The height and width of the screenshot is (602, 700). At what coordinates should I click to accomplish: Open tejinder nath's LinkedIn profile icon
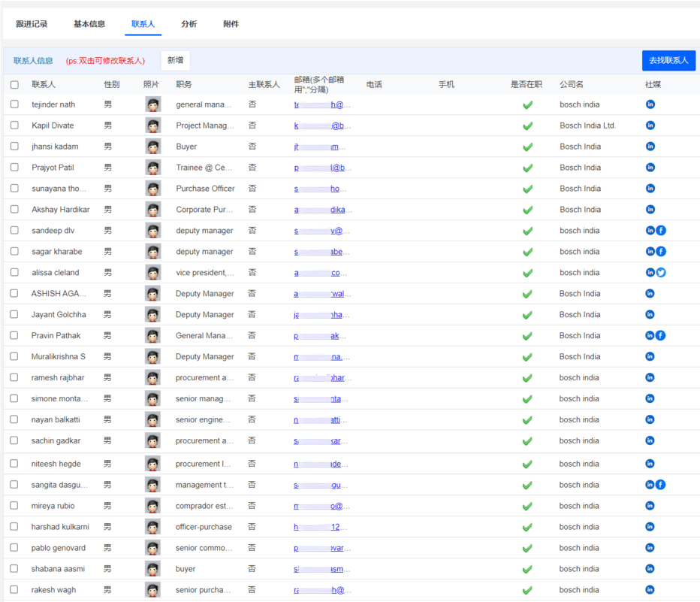[x=650, y=104]
